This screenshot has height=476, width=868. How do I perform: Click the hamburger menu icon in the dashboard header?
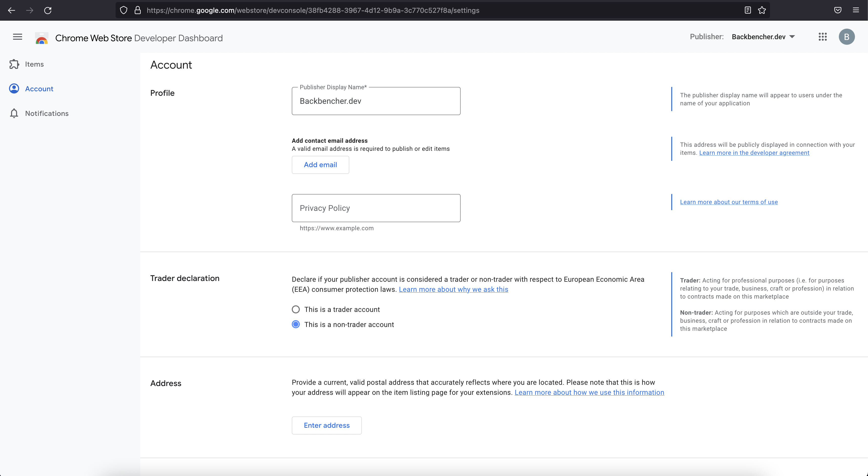click(18, 37)
